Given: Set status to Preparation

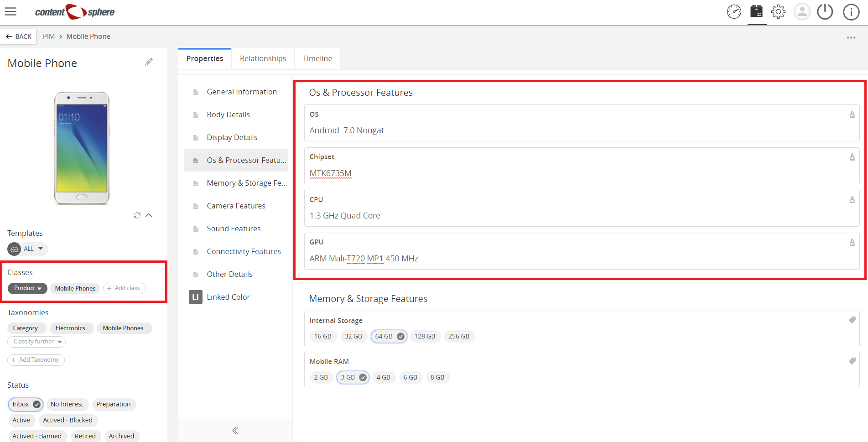Looking at the screenshot, I should coord(114,404).
